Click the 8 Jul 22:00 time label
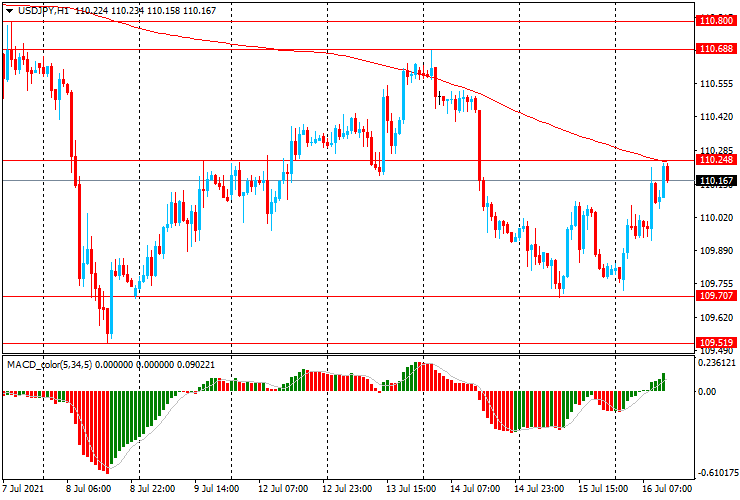Viewport: 740px width, 500px height. tap(152, 488)
